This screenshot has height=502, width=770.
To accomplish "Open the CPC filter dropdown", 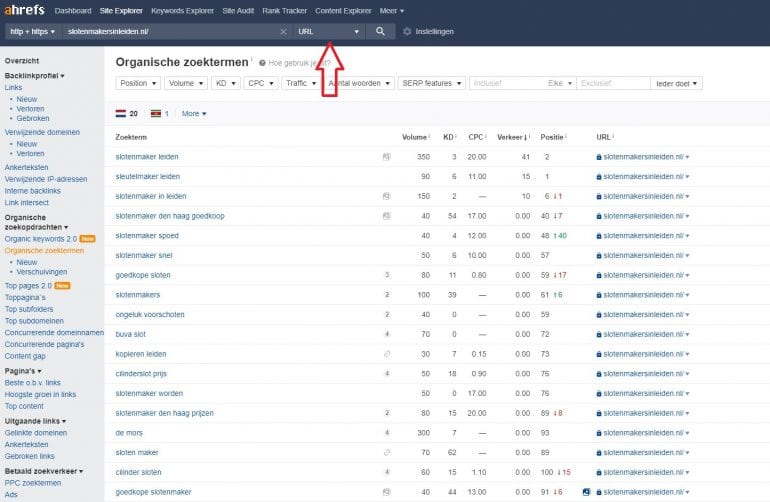I will tap(261, 83).
